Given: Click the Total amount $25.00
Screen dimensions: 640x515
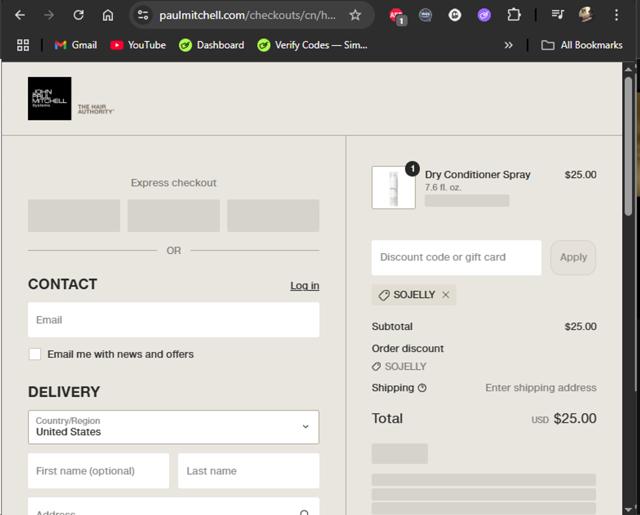Looking at the screenshot, I should click(x=575, y=418).
